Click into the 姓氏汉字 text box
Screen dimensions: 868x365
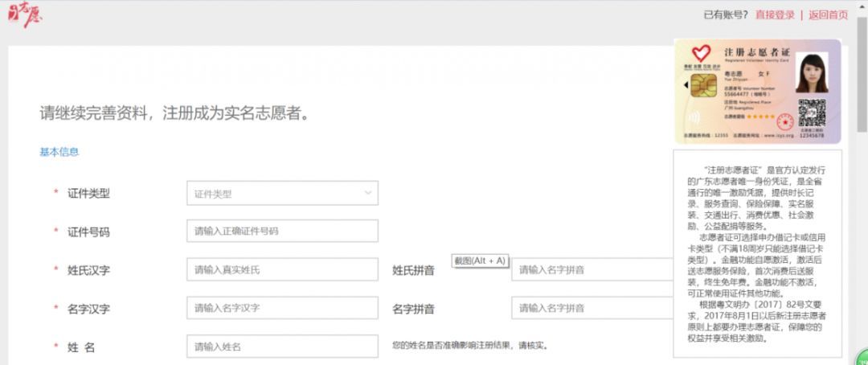click(281, 270)
